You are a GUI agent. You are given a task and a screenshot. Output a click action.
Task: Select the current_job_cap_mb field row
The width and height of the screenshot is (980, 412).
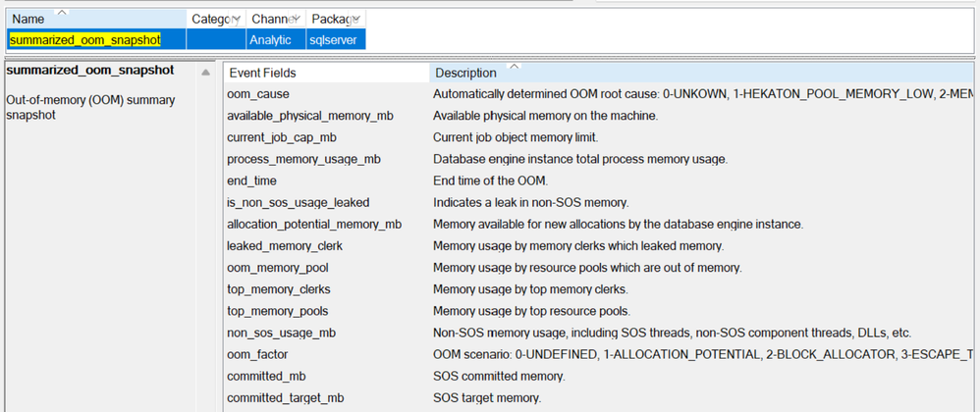282,137
